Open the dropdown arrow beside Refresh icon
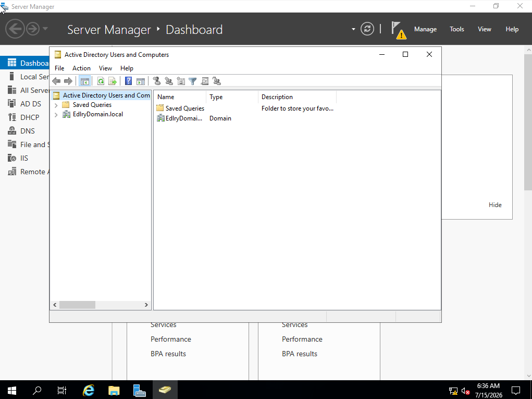 click(x=353, y=29)
